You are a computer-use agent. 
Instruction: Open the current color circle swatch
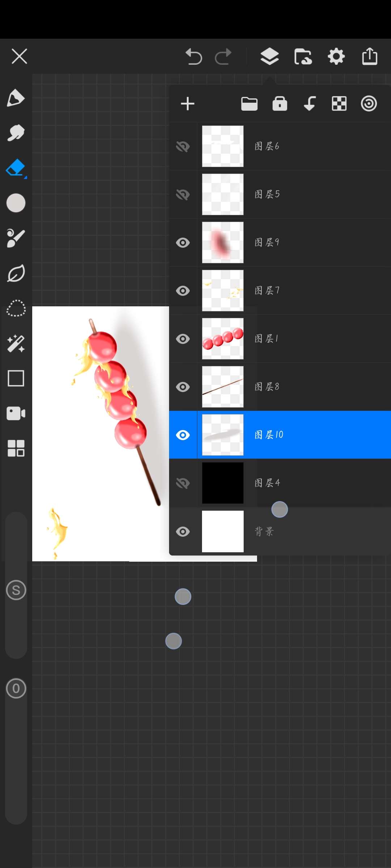[16, 203]
